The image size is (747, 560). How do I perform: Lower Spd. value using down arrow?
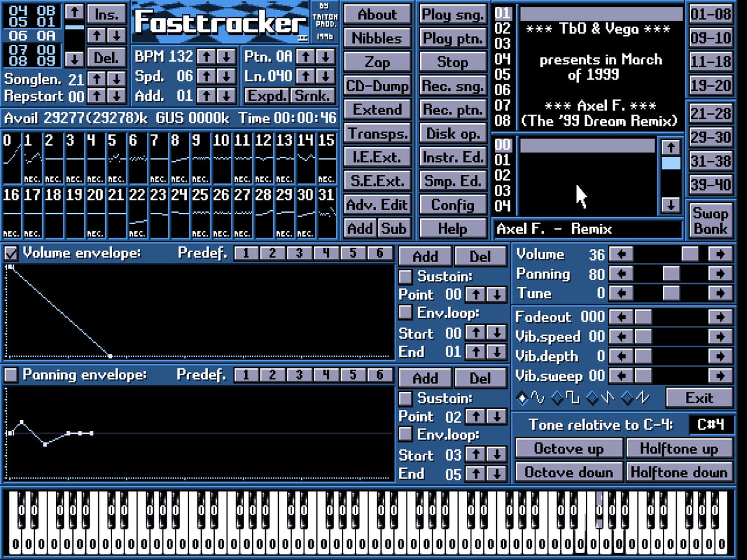coord(227,76)
